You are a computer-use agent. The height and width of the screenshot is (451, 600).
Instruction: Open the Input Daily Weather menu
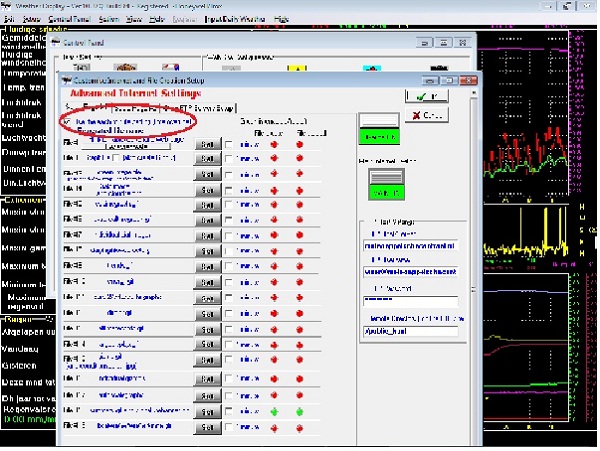pyautogui.click(x=235, y=19)
